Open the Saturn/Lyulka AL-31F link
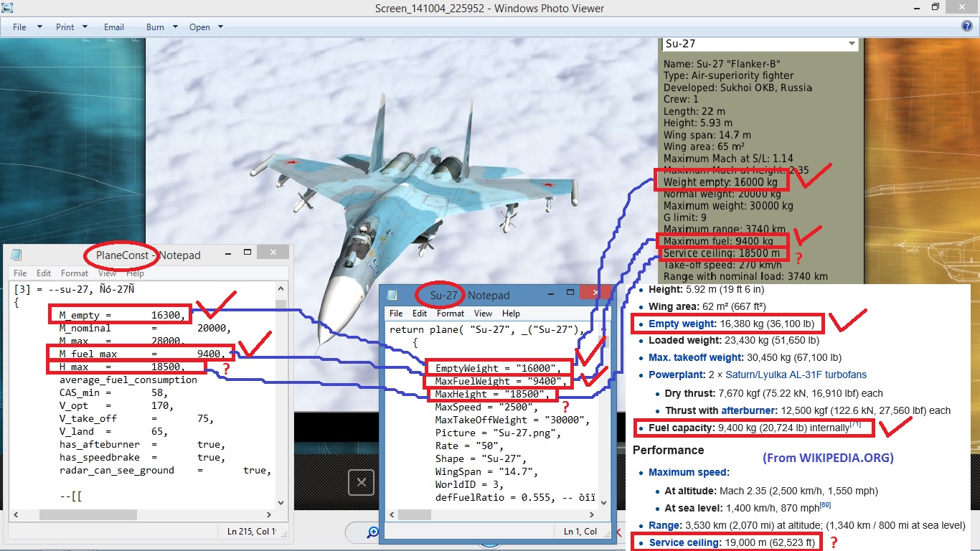The image size is (980, 551). click(796, 375)
